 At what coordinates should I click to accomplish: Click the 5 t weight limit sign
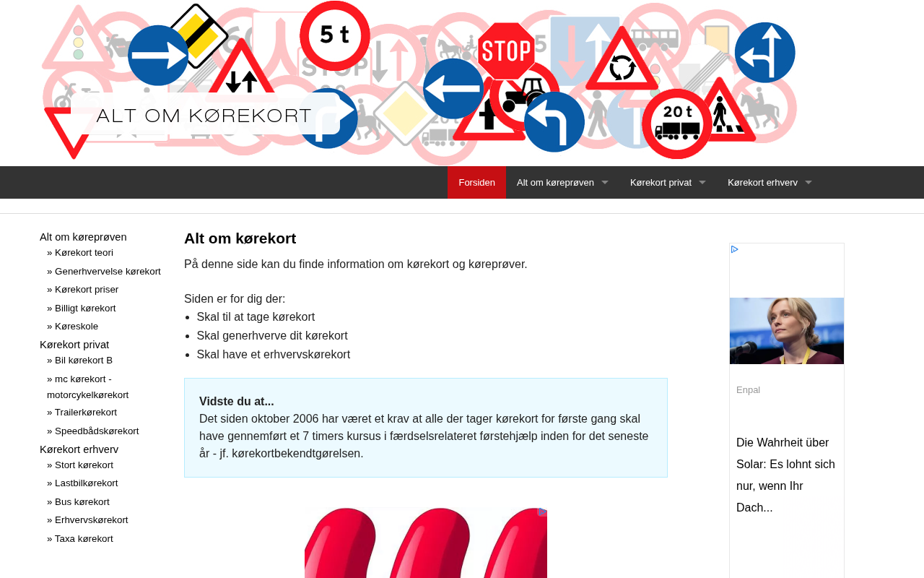click(335, 35)
